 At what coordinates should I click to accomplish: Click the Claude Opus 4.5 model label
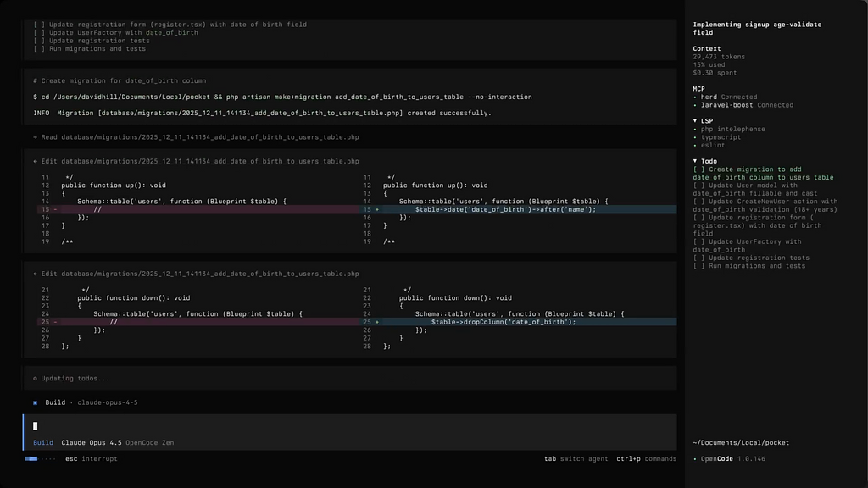91,442
